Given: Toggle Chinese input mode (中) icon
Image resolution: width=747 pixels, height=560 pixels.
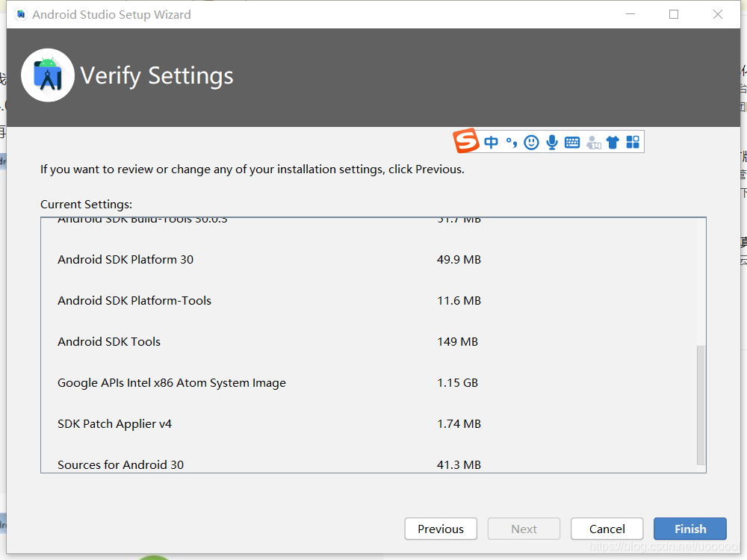Looking at the screenshot, I should pyautogui.click(x=491, y=142).
